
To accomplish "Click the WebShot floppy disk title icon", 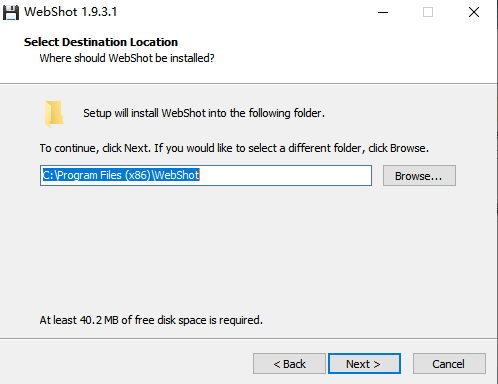I will pyautogui.click(x=11, y=13).
